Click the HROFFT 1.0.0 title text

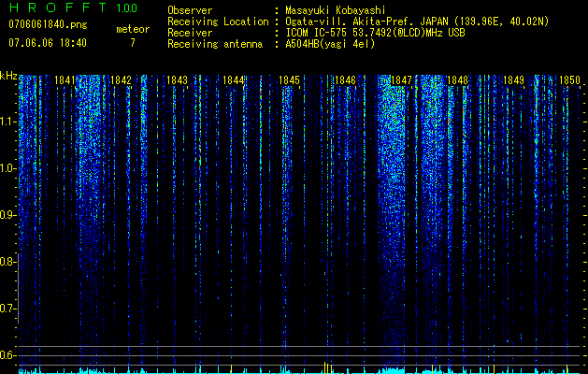[x=73, y=7]
